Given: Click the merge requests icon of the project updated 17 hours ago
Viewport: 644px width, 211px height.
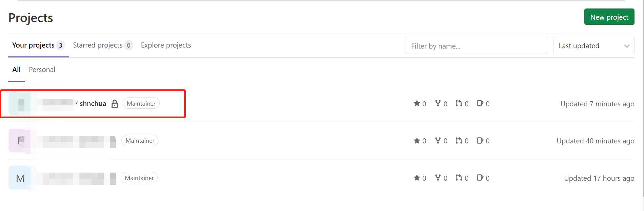Looking at the screenshot, I should (459, 178).
